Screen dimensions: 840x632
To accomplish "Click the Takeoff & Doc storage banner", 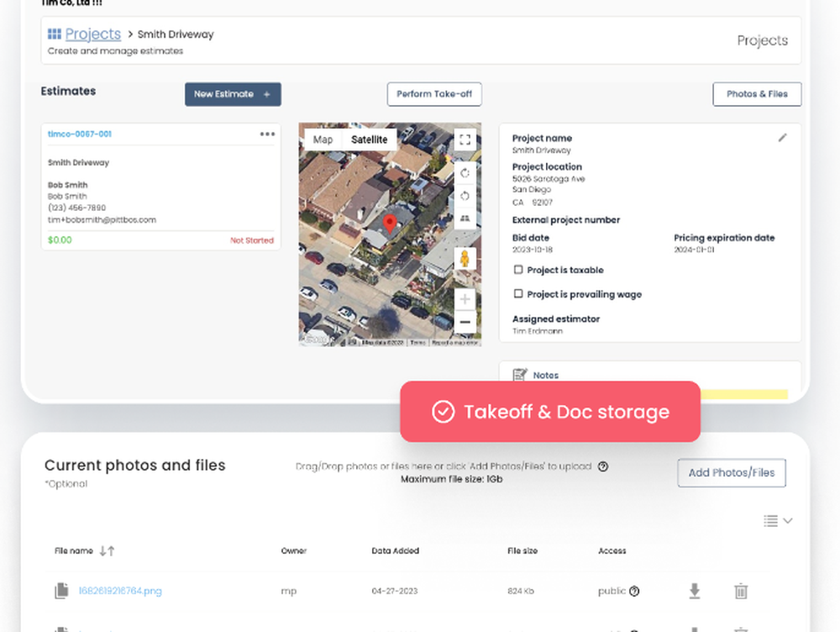I will pyautogui.click(x=550, y=412).
